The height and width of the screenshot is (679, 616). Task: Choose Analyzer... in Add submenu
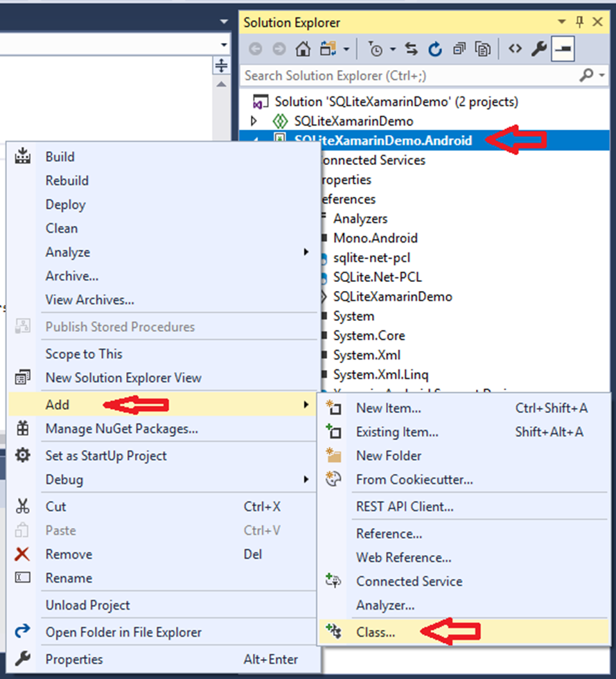pyautogui.click(x=464, y=605)
